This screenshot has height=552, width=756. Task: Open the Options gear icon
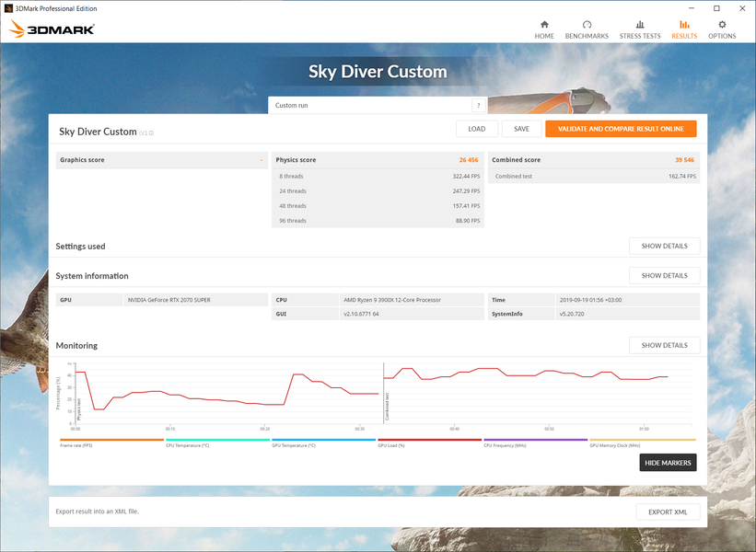click(722, 25)
